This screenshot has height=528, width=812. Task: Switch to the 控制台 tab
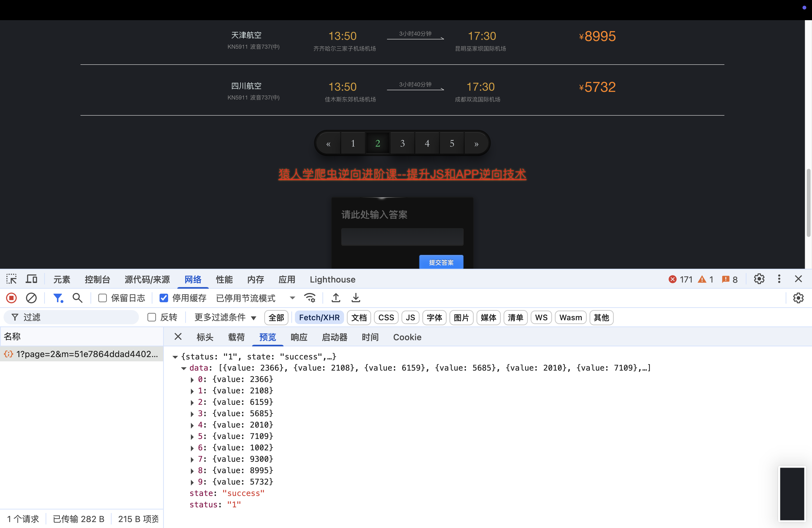pyautogui.click(x=97, y=279)
